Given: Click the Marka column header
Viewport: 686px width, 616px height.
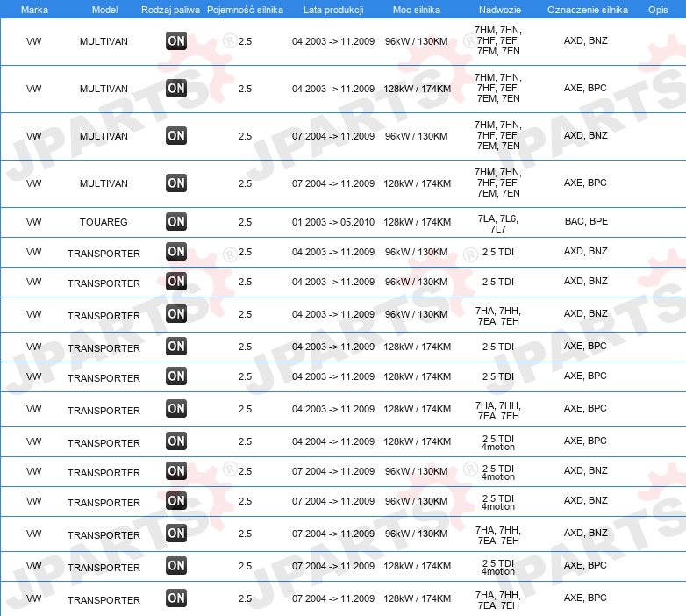Looking at the screenshot, I should tap(34, 10).
